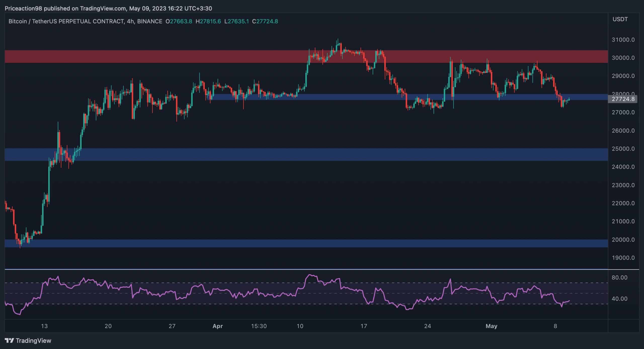The image size is (644, 349).
Task: Click the 27000.0 price axis label
Action: point(623,112)
